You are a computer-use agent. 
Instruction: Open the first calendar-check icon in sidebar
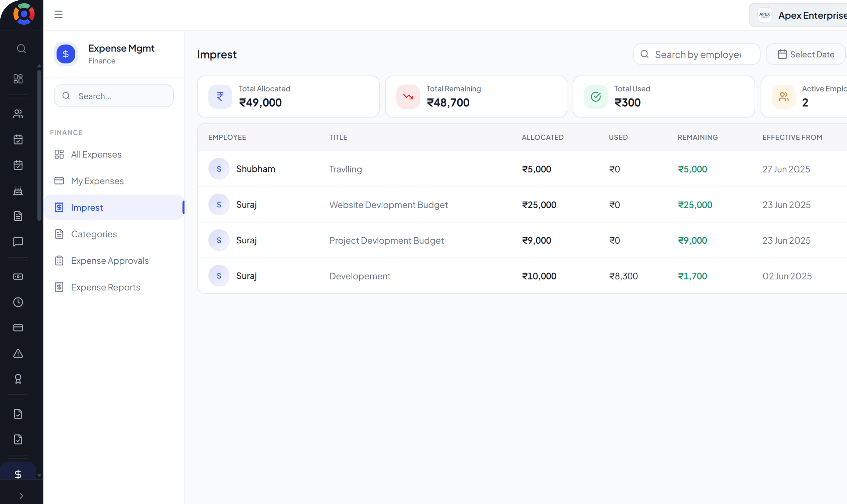[x=18, y=139]
